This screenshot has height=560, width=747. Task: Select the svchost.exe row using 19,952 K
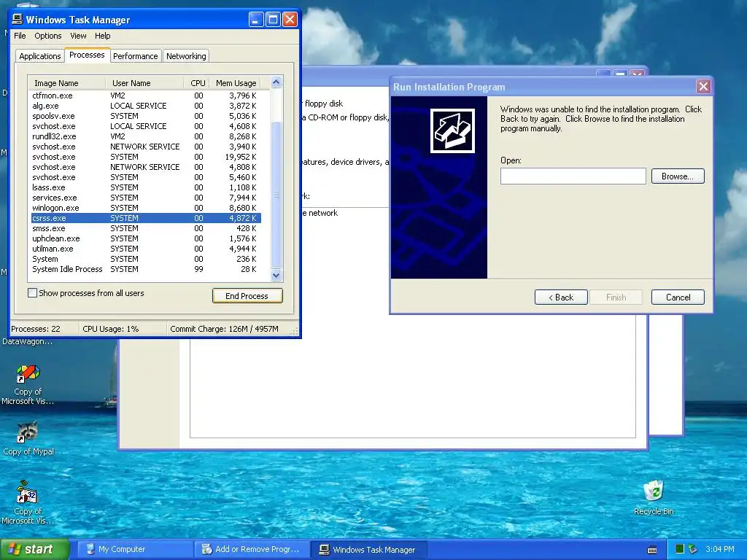tap(146, 157)
